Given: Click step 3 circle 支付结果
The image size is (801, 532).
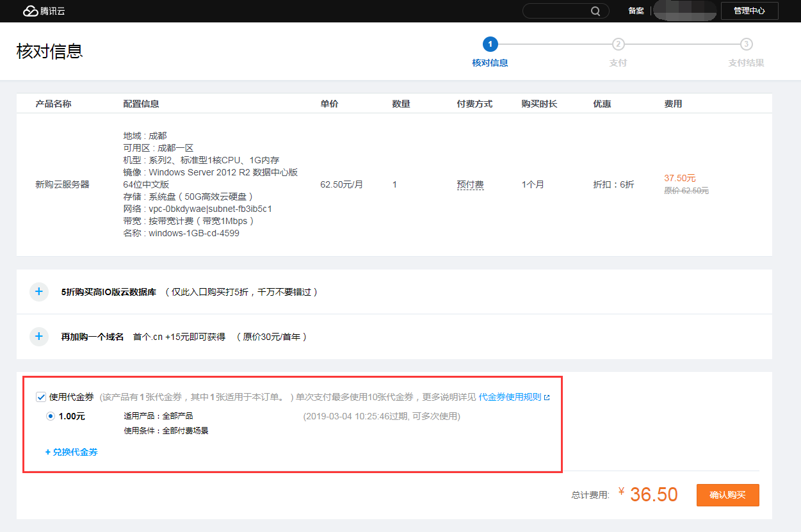Looking at the screenshot, I should click(x=746, y=44).
